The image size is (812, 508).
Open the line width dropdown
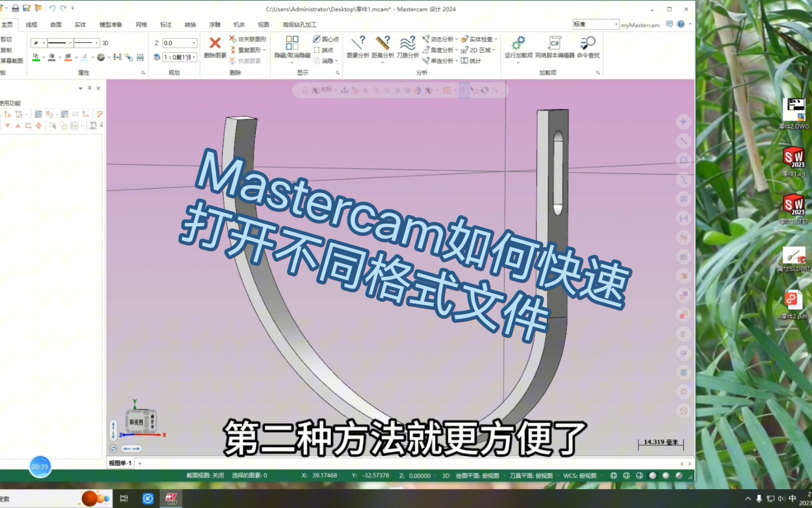96,43
